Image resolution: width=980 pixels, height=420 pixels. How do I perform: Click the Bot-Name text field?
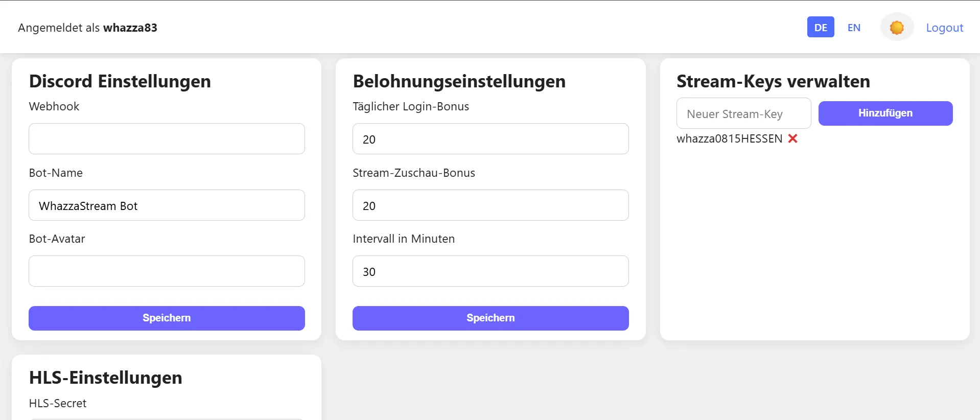[x=167, y=205]
